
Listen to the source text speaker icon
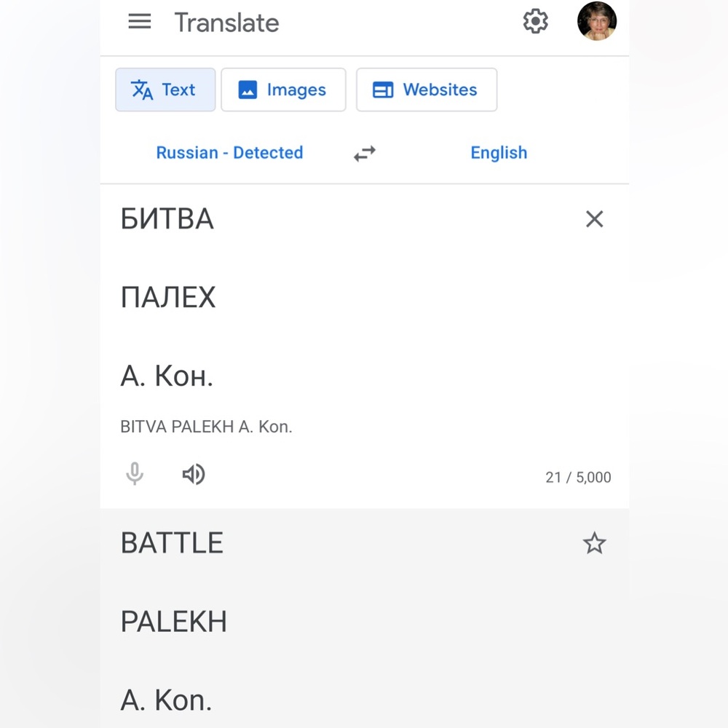194,474
